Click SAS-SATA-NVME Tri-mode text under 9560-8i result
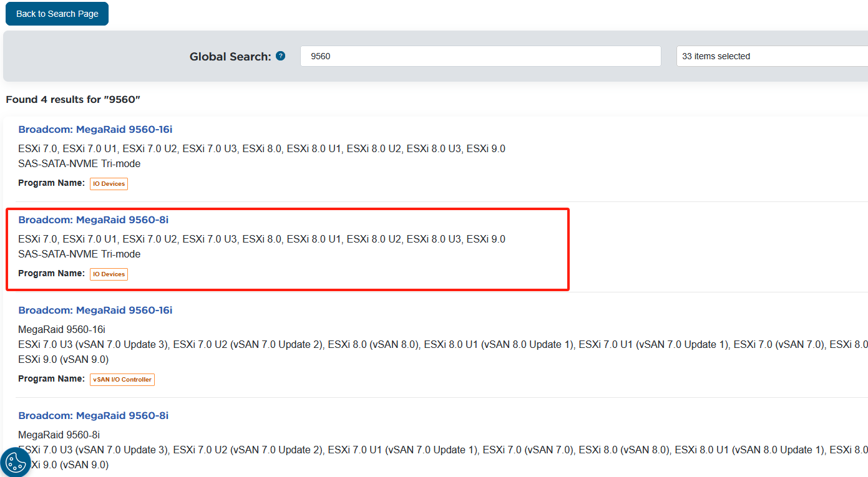The image size is (868, 477). [79, 254]
